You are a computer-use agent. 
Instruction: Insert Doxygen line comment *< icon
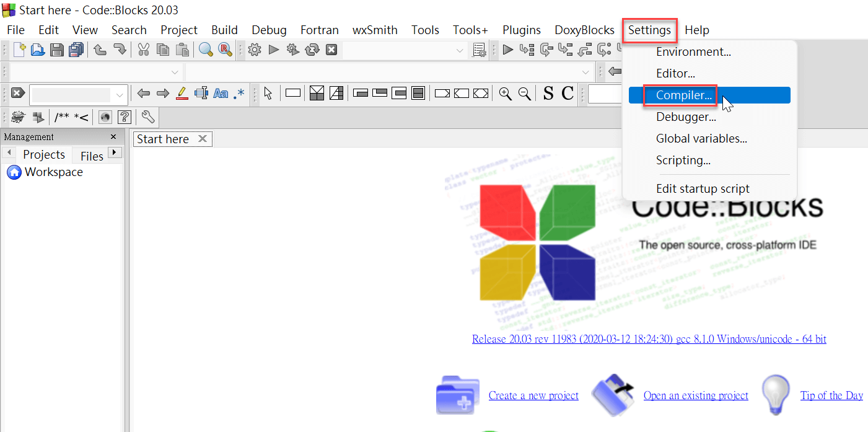(81, 117)
